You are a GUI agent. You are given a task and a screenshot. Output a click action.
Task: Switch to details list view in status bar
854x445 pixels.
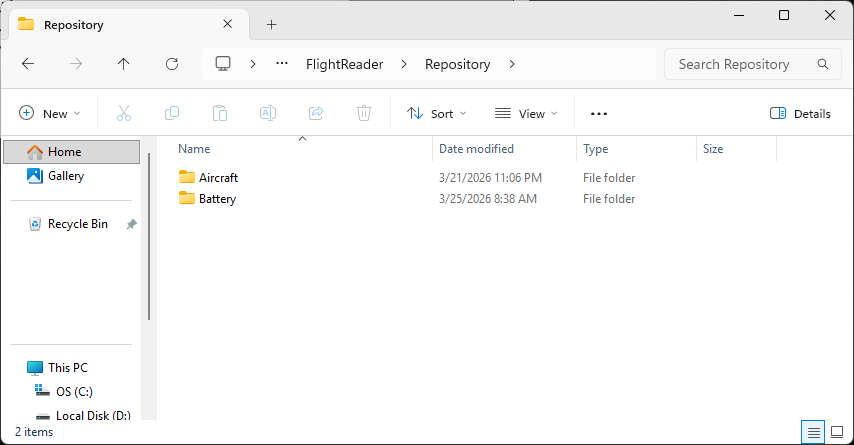tap(814, 432)
